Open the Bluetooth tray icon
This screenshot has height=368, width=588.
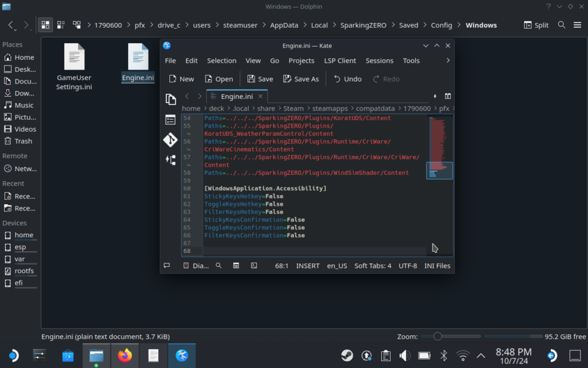tap(444, 355)
